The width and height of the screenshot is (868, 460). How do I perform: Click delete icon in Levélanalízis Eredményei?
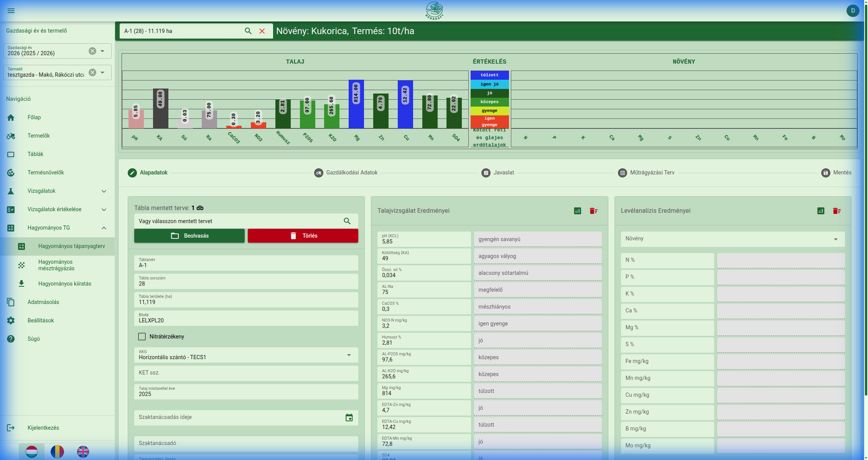click(837, 211)
